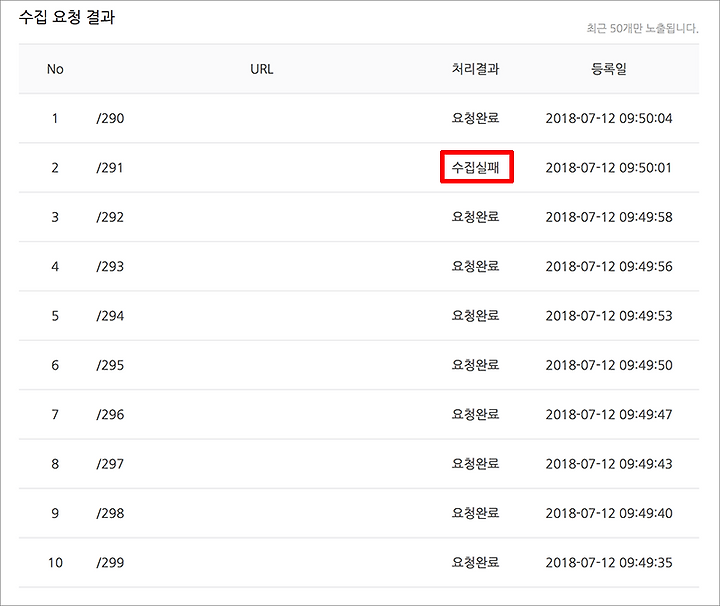The image size is (720, 606).
Task: Click the '요청완료' result for /290
Action: coord(475,118)
